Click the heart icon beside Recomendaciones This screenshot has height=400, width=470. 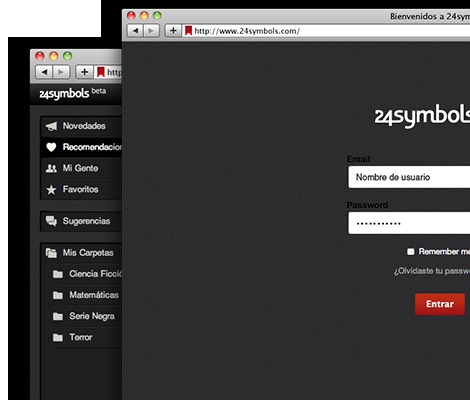pos(51,147)
